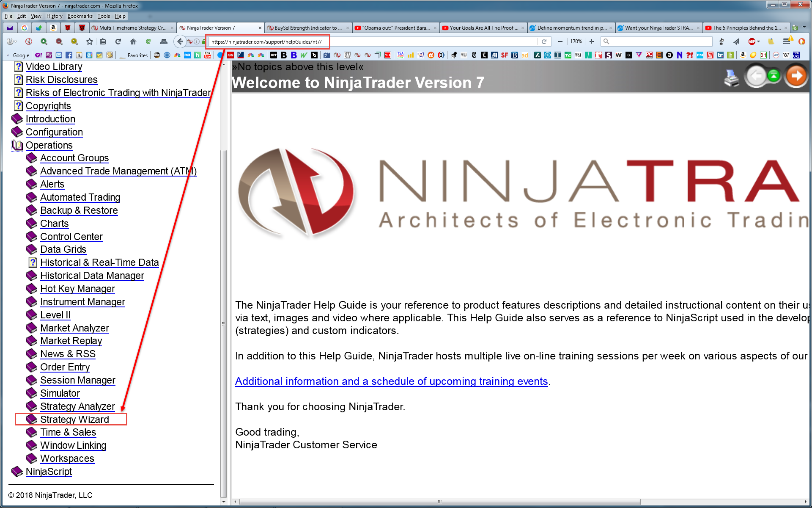Click the zoom-in magnifier toolbar icon
Viewport: 812px width, 508px height.
[44, 41]
